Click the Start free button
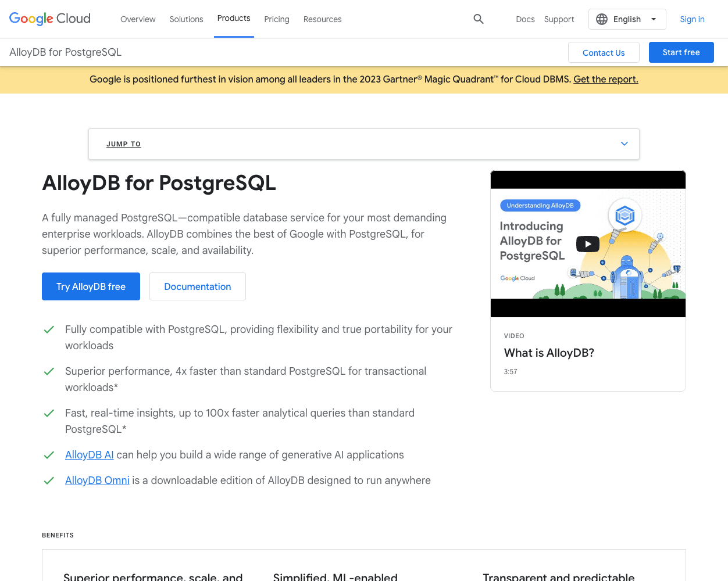 tap(681, 52)
